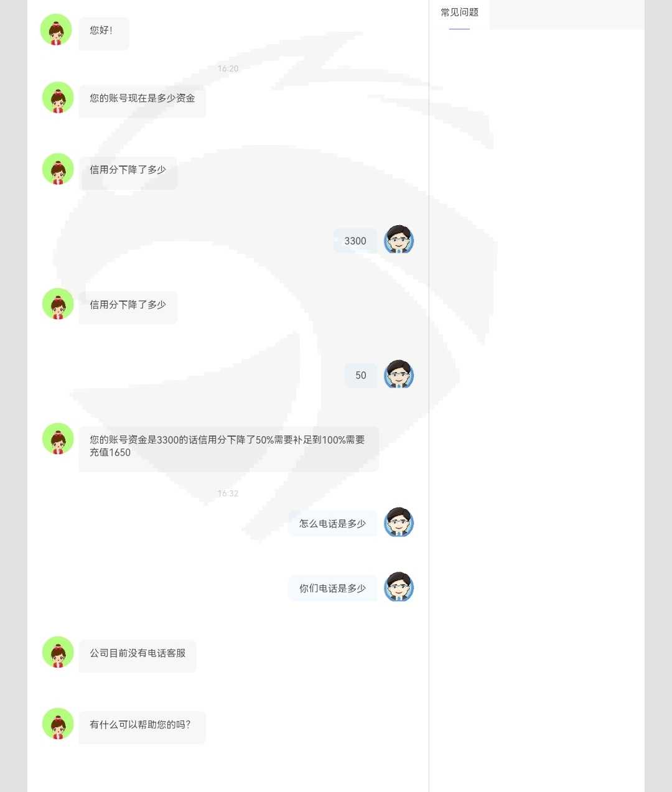Click the 有什么可以帮助您的吗? message
The width and height of the screenshot is (672, 792).
coord(142,727)
